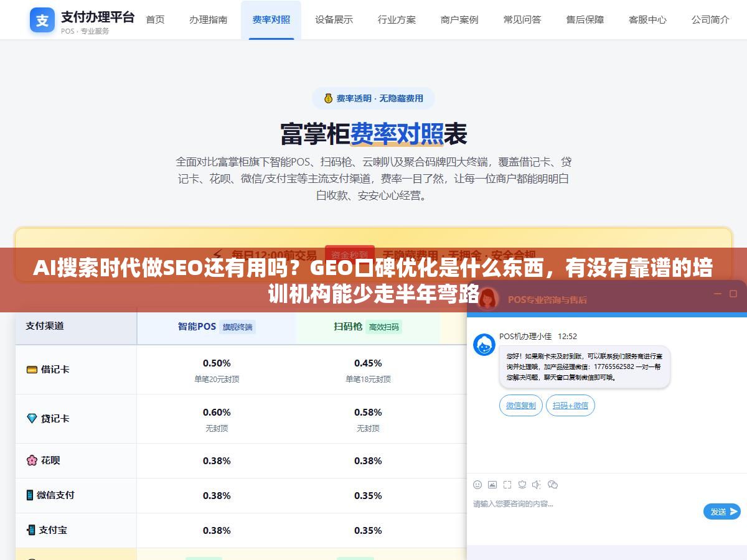This screenshot has height=560, width=747.
Task: Click the 0.35% rate in 微信支付 row
Action: (x=368, y=496)
